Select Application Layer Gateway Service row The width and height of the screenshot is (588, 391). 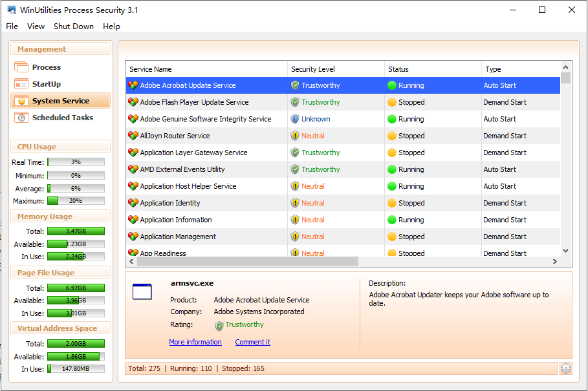point(343,153)
